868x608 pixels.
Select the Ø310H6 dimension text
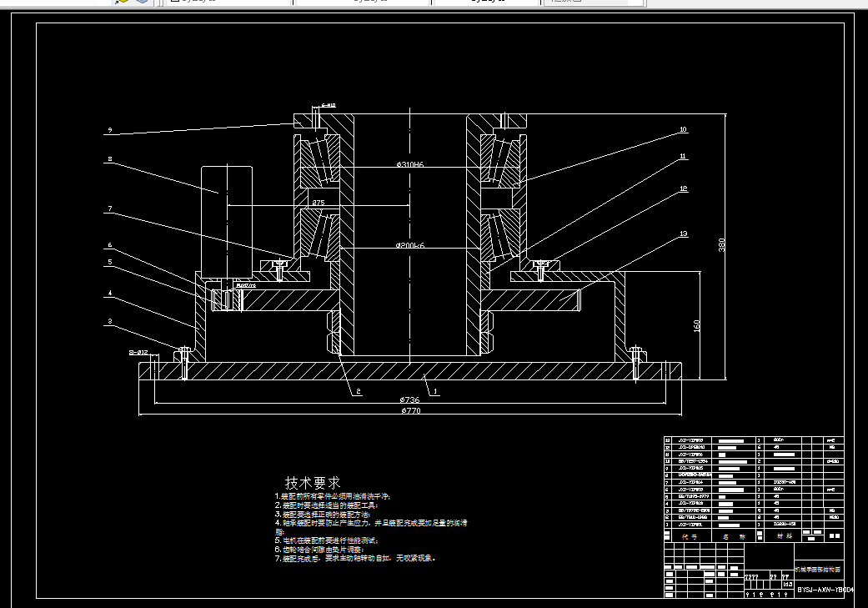coord(409,164)
